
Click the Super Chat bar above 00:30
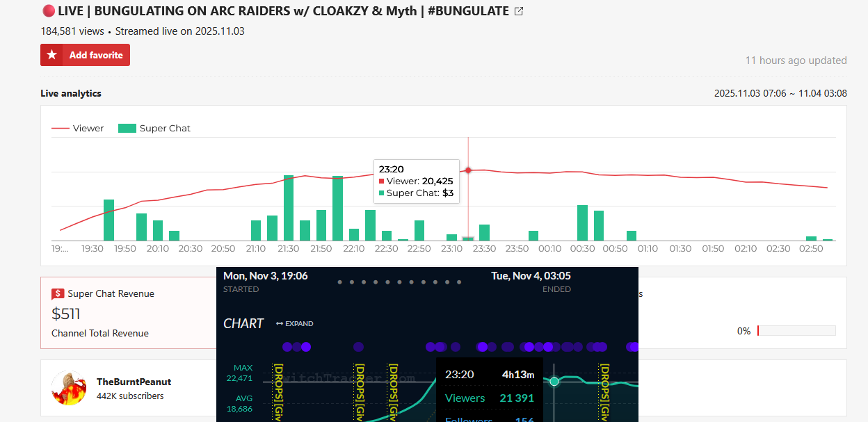click(582, 222)
